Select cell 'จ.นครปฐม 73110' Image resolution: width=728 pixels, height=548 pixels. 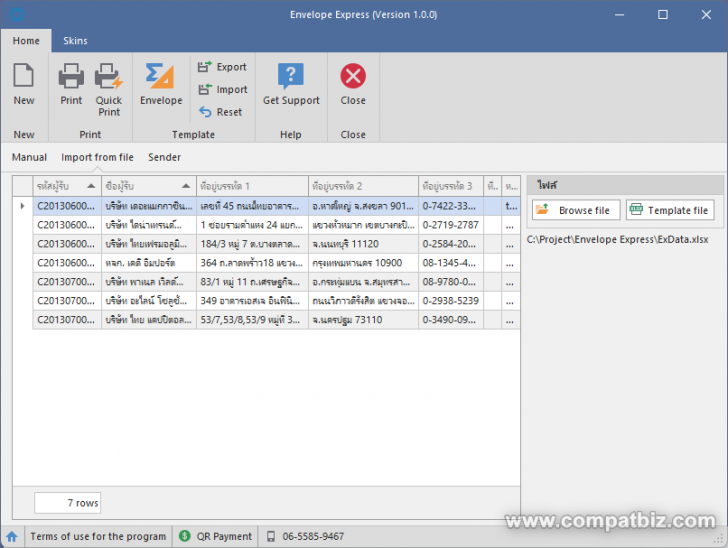click(x=363, y=320)
